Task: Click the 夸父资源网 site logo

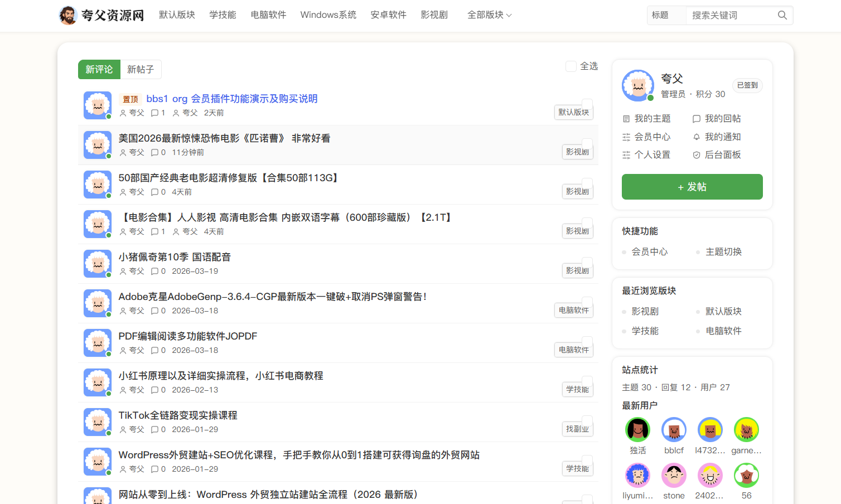Action: pyautogui.click(x=101, y=15)
